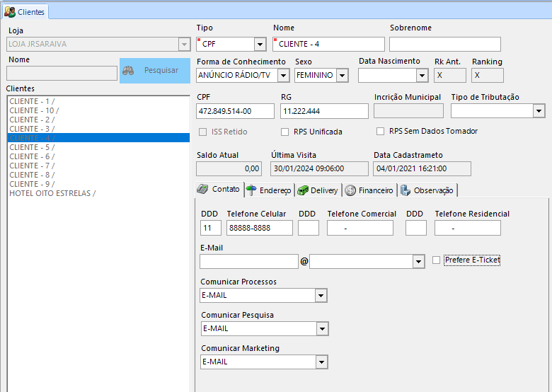Select CLIENTE - 10 in the list
Image resolution: width=552 pixels, height=392 pixels.
[x=98, y=110]
